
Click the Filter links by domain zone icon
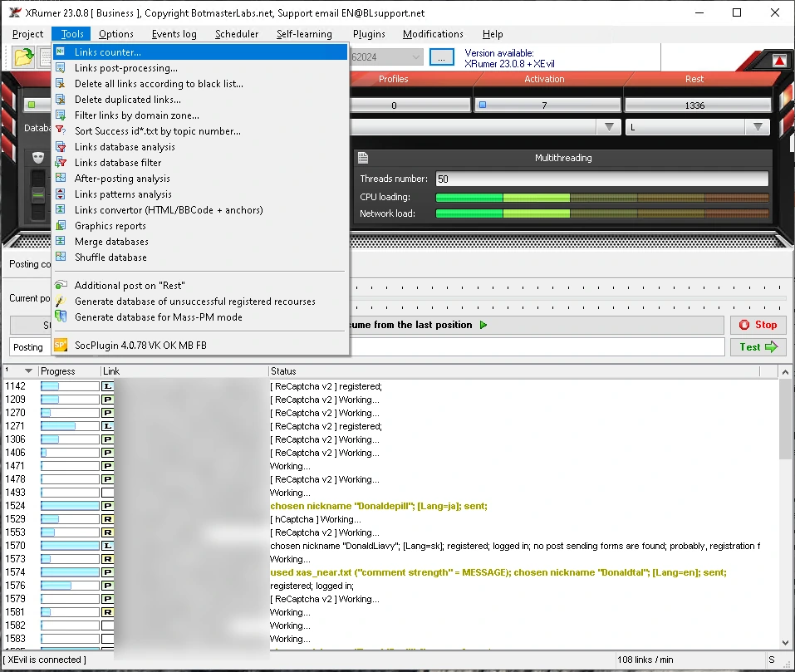61,115
